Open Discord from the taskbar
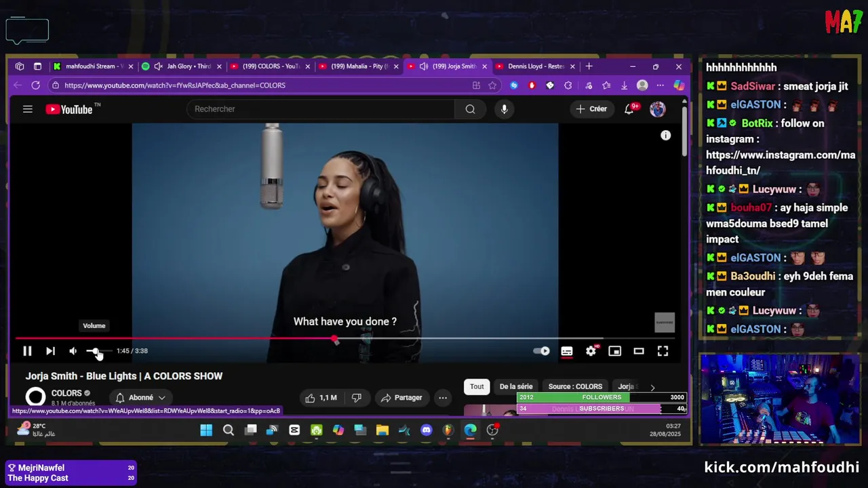The height and width of the screenshot is (488, 868). pyautogui.click(x=426, y=430)
